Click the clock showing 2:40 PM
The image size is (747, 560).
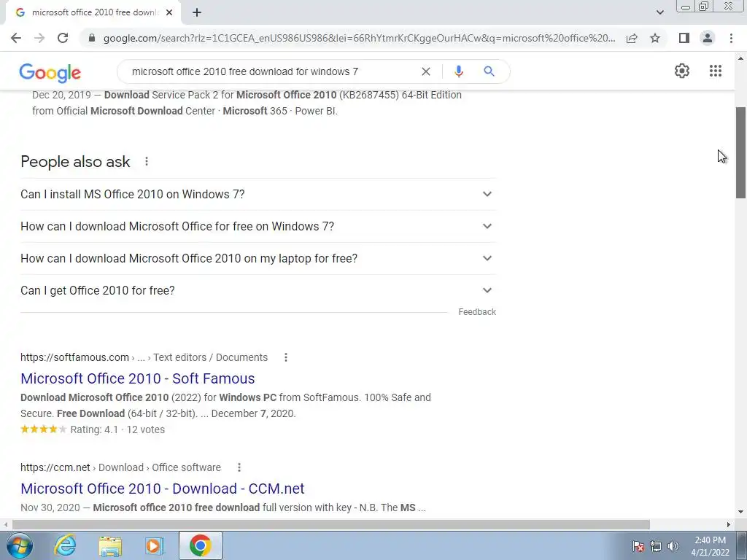[x=710, y=546]
